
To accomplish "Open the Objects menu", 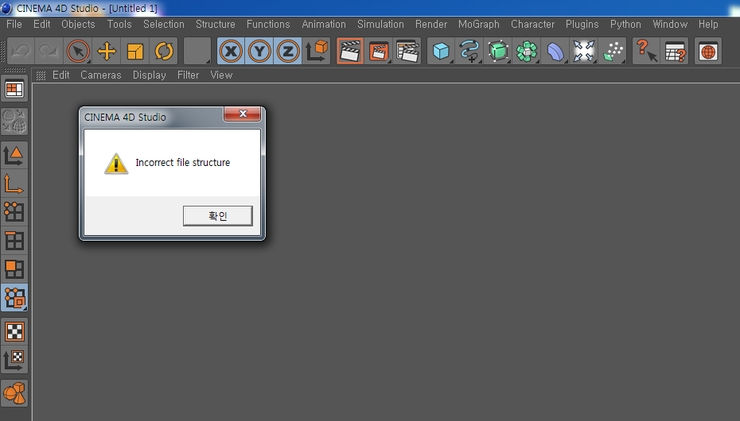I will 78,24.
